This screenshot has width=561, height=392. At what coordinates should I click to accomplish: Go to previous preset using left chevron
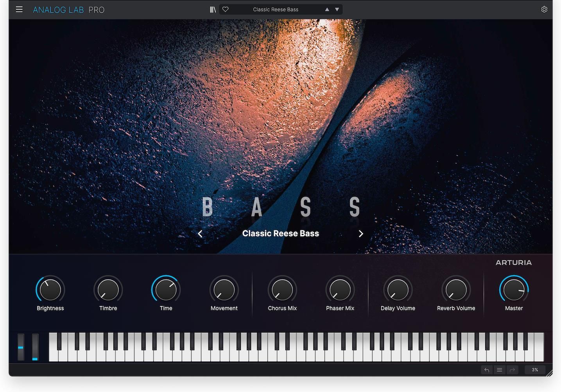200,234
